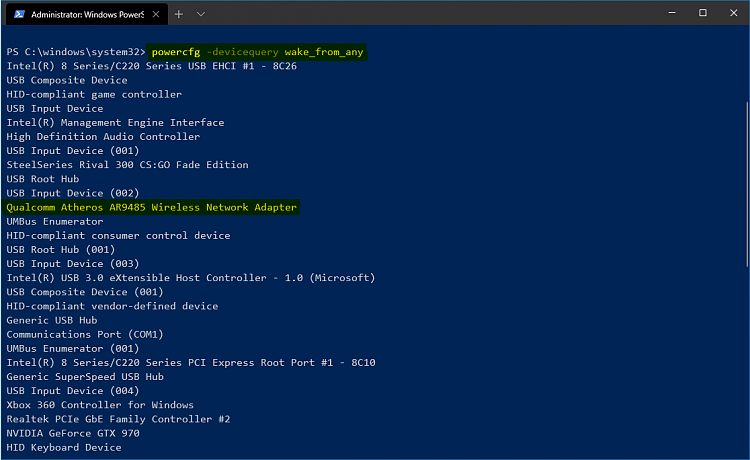750x460 pixels.
Task: Click "HID Keyboard Device" line
Action: tap(64, 448)
